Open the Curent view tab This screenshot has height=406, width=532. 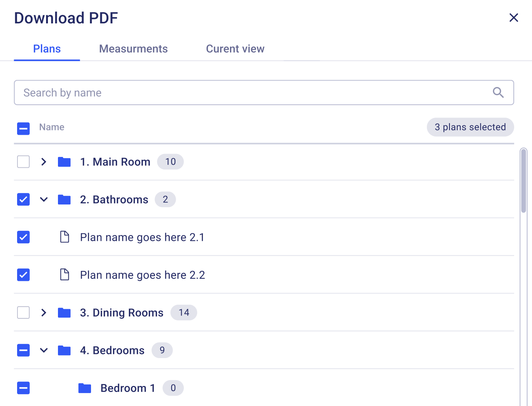235,49
